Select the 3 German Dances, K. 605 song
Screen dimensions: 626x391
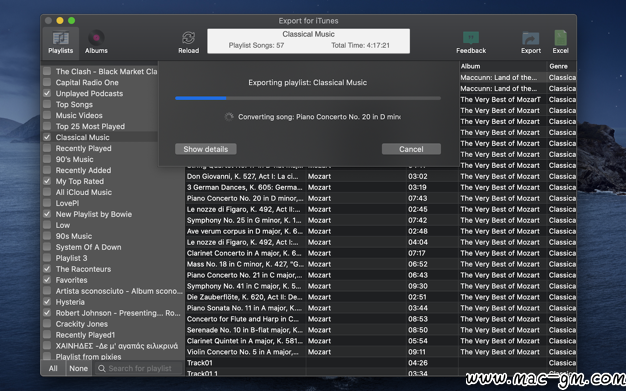click(244, 187)
